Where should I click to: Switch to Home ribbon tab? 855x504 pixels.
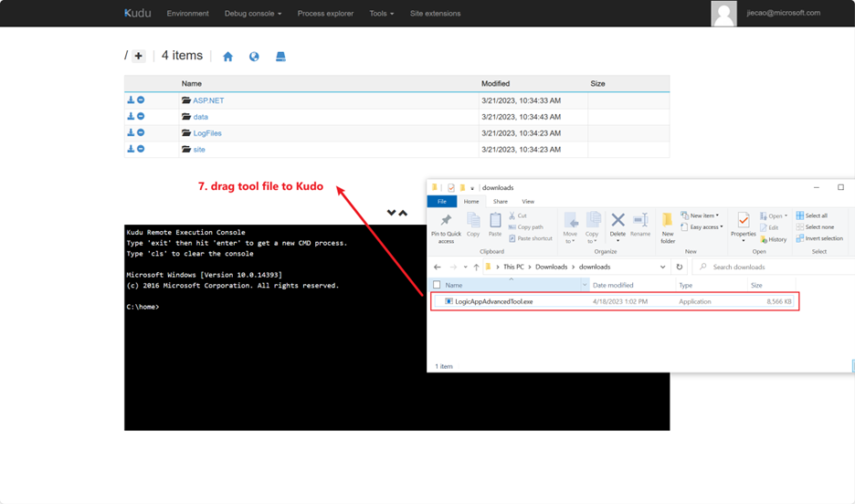471,202
